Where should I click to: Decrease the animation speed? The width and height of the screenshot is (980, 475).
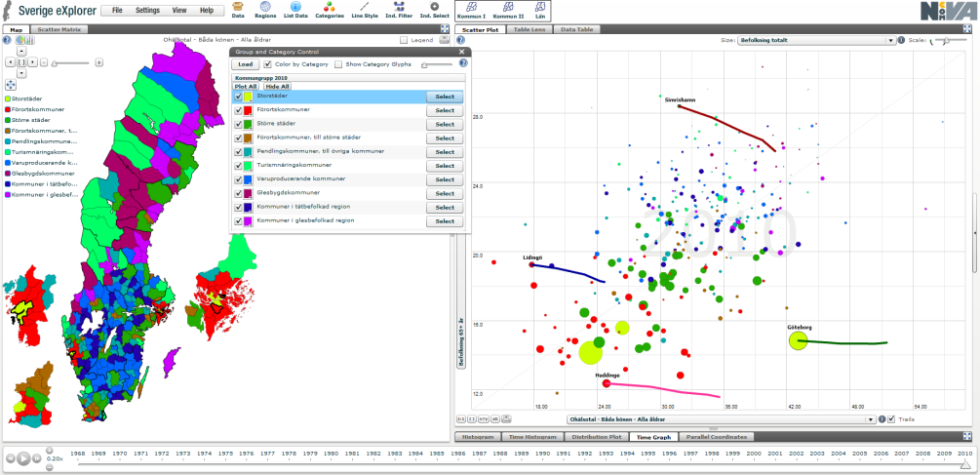click(x=50, y=467)
